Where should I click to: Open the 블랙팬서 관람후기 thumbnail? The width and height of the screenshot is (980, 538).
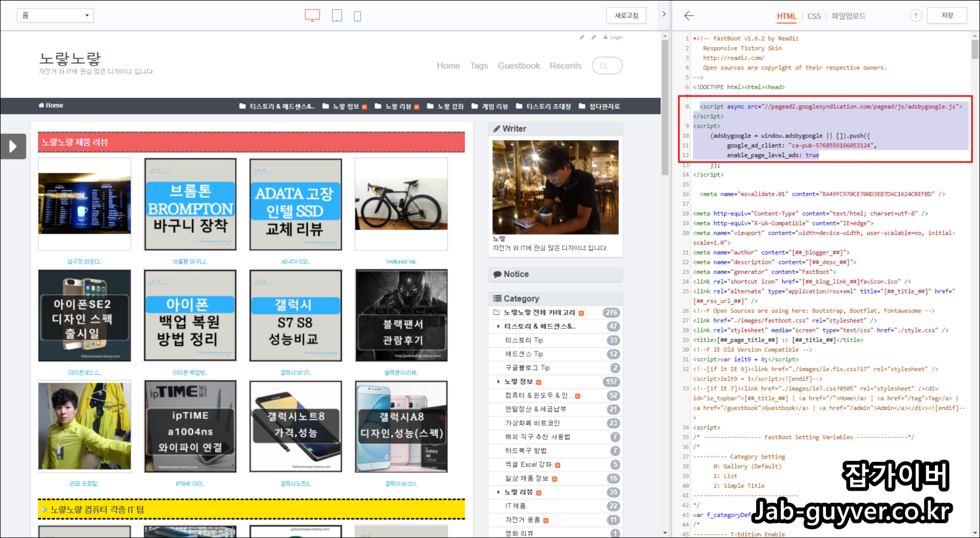[401, 316]
